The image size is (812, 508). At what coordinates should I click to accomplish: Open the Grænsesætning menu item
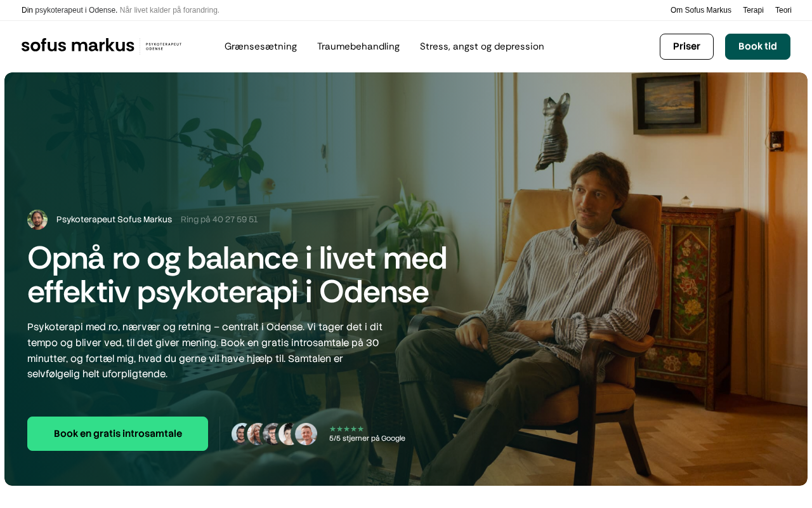tap(261, 46)
